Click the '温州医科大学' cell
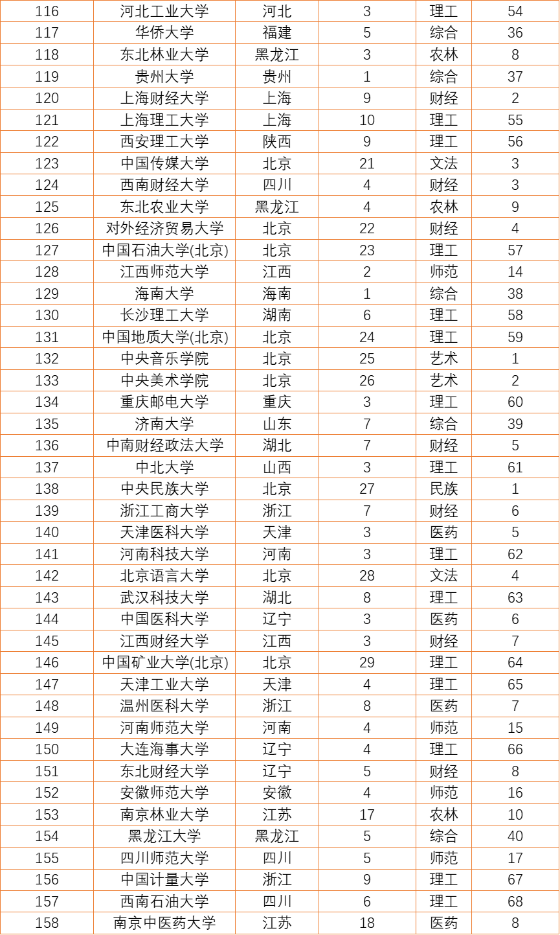Screen dimensions: 560x935 click(x=164, y=706)
